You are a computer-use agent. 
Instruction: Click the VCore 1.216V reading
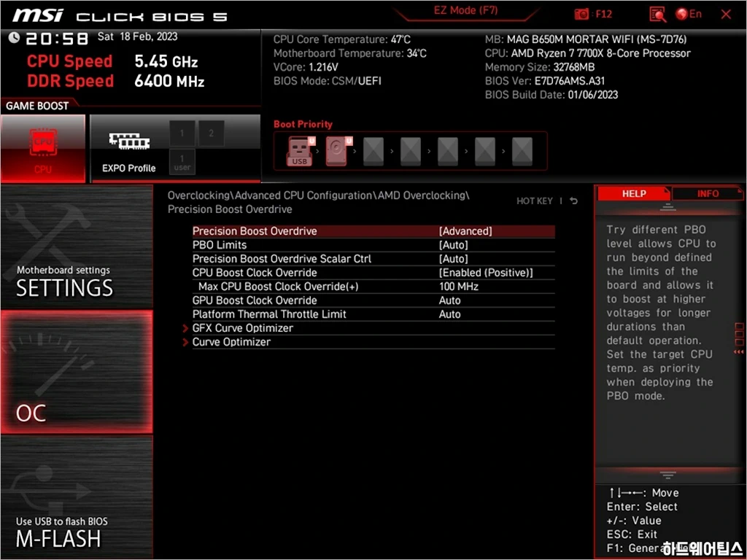(x=306, y=67)
